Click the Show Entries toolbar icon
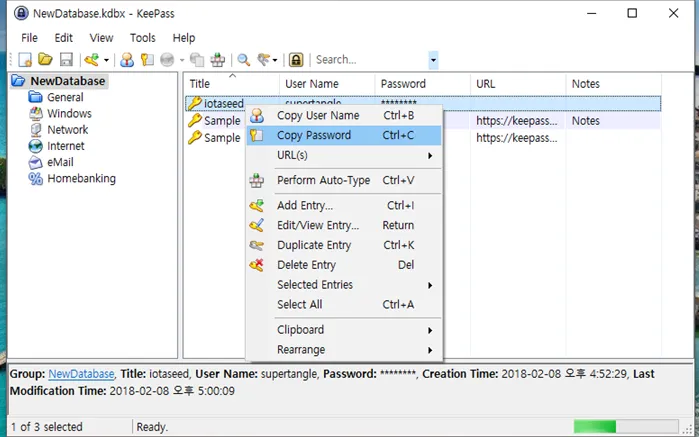Screen dimensions: 699x437 click(x=263, y=60)
